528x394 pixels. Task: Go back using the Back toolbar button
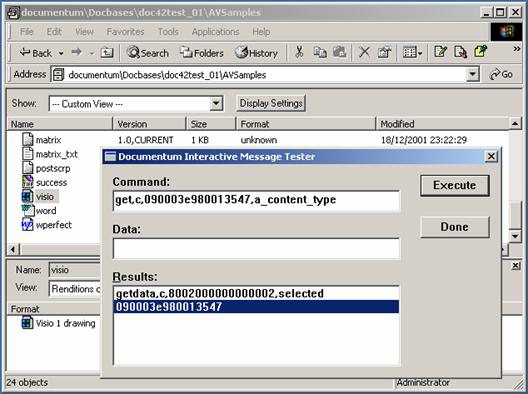point(36,53)
